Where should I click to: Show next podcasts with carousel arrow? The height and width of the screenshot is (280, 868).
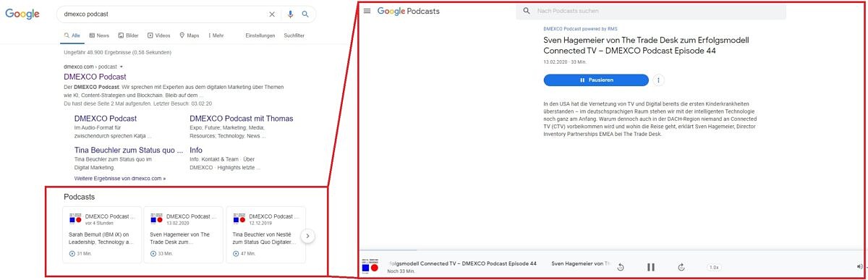point(307,235)
